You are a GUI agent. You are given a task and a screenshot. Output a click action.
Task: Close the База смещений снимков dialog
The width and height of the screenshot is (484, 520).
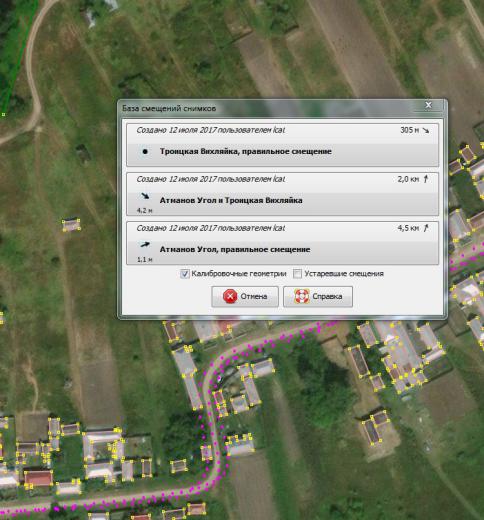(x=428, y=105)
